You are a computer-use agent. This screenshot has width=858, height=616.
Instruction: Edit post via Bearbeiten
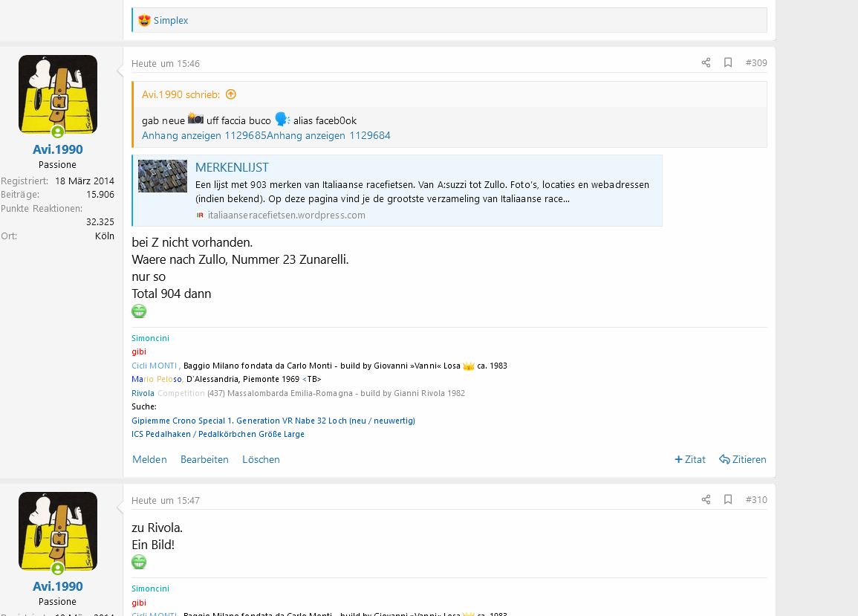[x=204, y=459]
